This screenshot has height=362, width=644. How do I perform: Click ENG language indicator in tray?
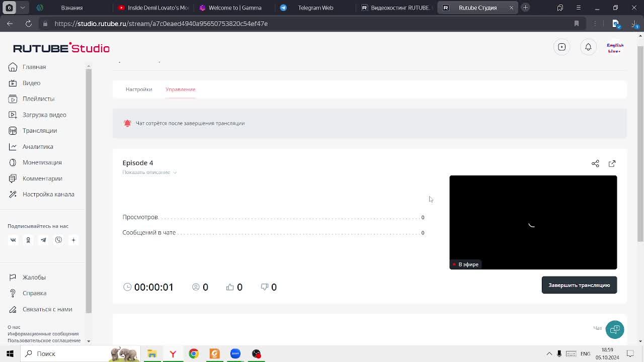(585, 353)
